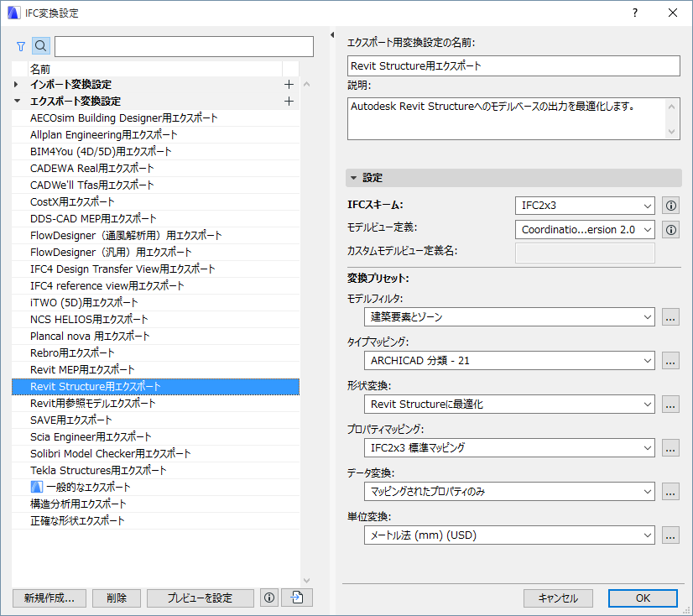Viewport: 693px width, 616px height.
Task: Open ARCHICAD 分類 - 21 dropdown
Action: (x=509, y=361)
